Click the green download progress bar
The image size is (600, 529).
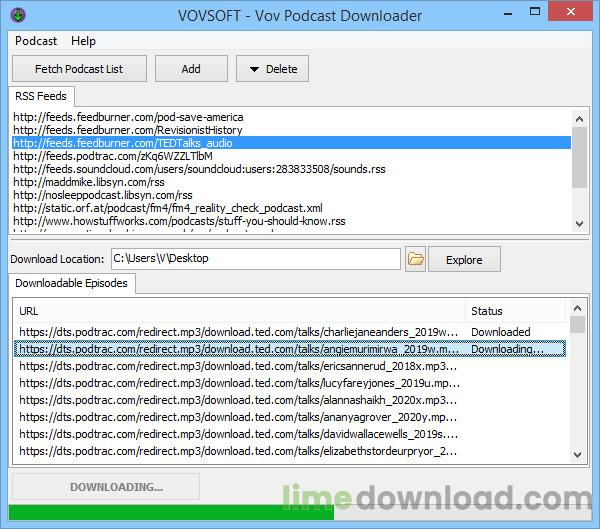(171, 512)
